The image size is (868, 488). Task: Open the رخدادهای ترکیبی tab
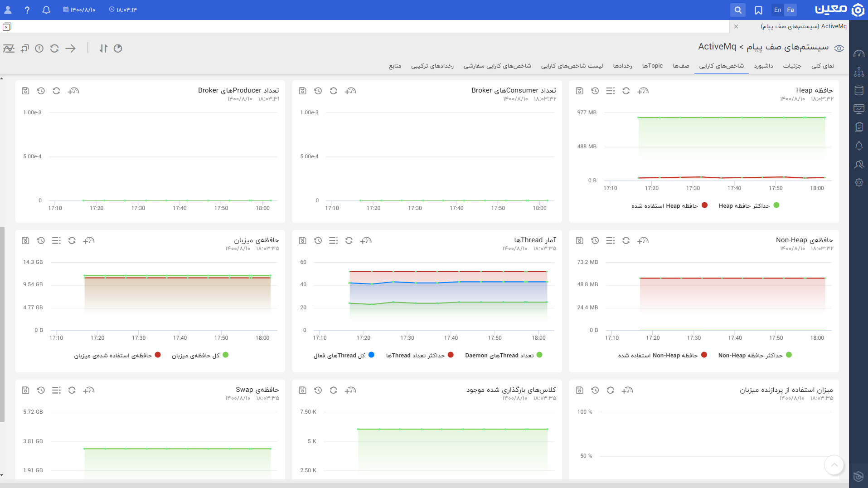point(432,66)
